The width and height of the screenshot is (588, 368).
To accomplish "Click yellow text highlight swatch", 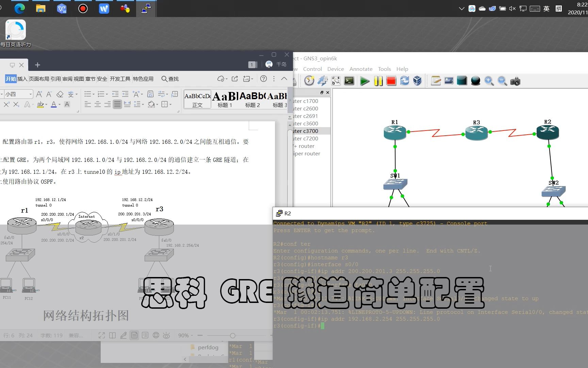I will (x=40, y=105).
